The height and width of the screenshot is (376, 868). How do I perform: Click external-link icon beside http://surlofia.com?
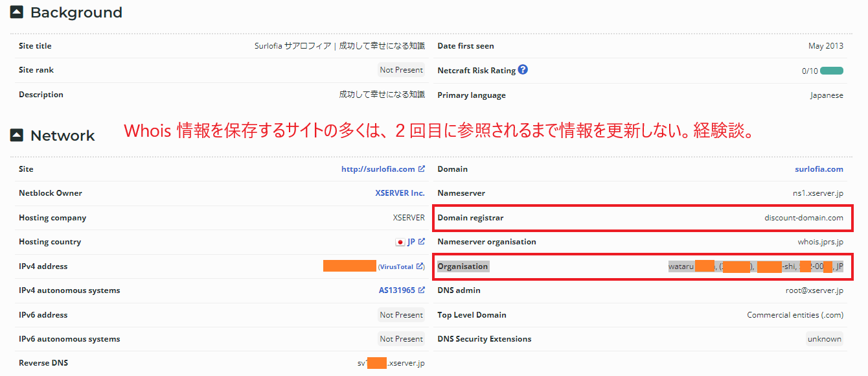(x=422, y=169)
